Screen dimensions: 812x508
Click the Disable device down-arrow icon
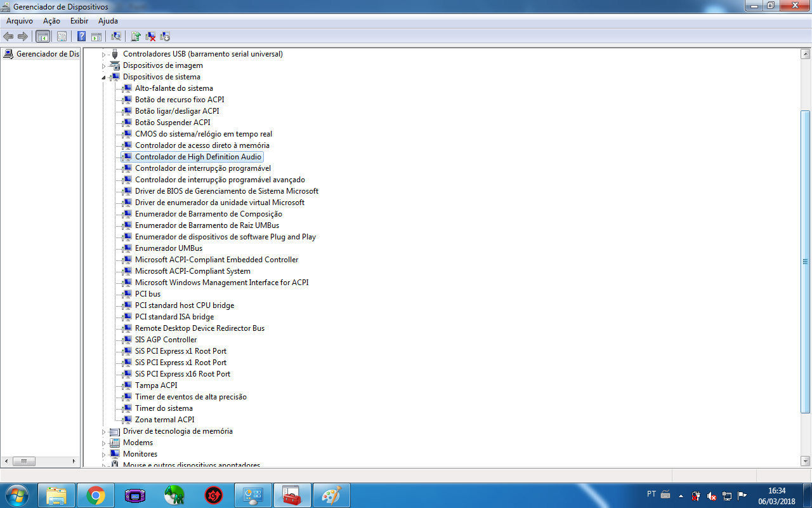(165, 36)
